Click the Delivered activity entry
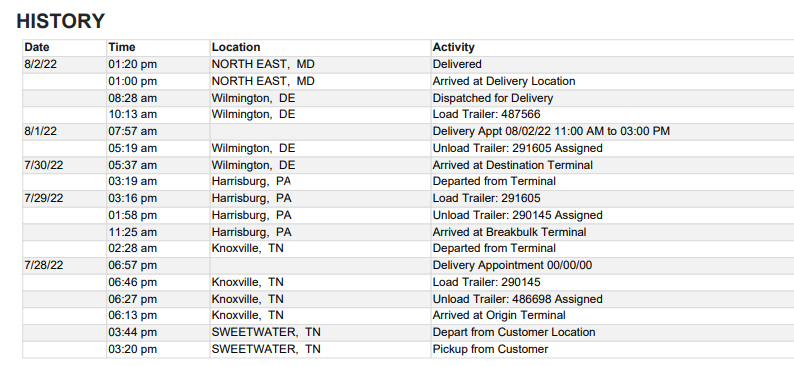 point(457,64)
